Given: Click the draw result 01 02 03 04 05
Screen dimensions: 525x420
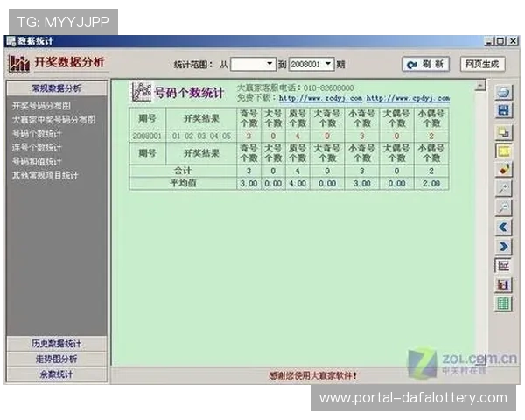Looking at the screenshot, I should click(201, 136).
